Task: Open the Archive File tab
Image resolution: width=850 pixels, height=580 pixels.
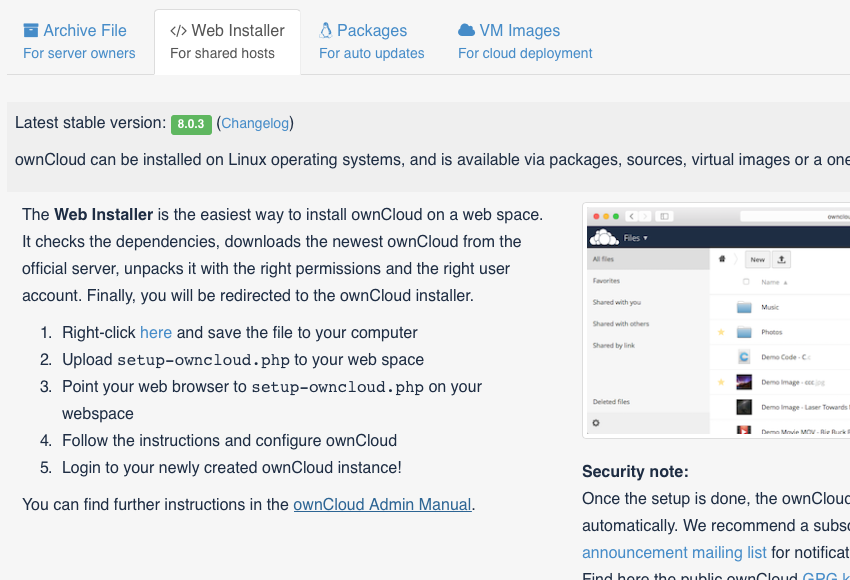Action: pyautogui.click(x=79, y=41)
